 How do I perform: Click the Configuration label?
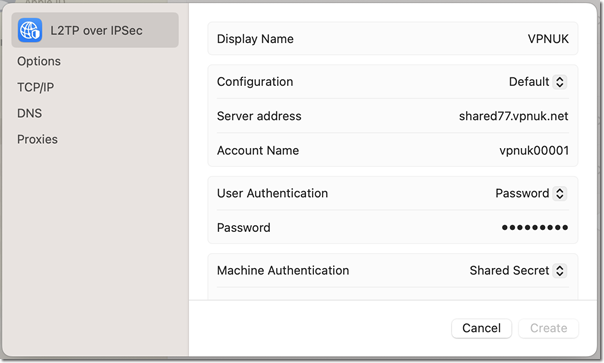[x=255, y=82]
